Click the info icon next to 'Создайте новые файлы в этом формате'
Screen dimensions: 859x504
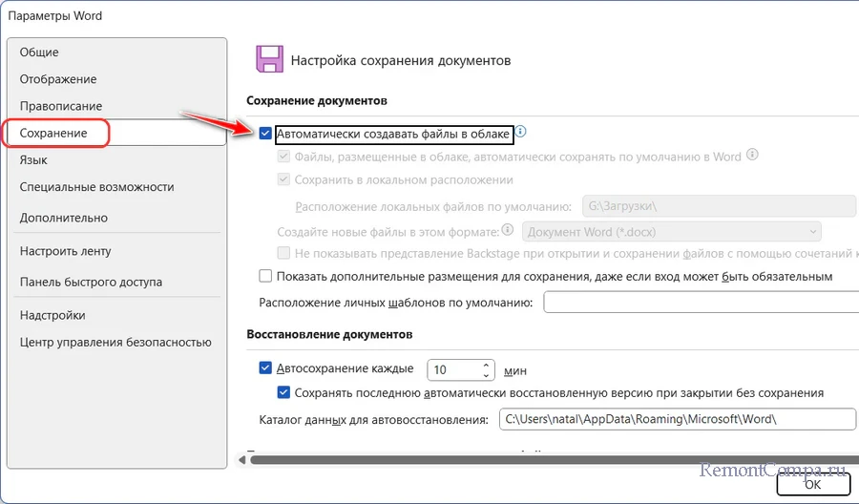(508, 230)
